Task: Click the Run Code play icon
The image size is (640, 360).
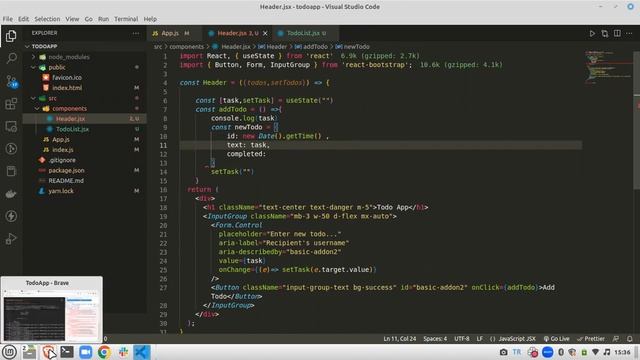Action: (592, 33)
